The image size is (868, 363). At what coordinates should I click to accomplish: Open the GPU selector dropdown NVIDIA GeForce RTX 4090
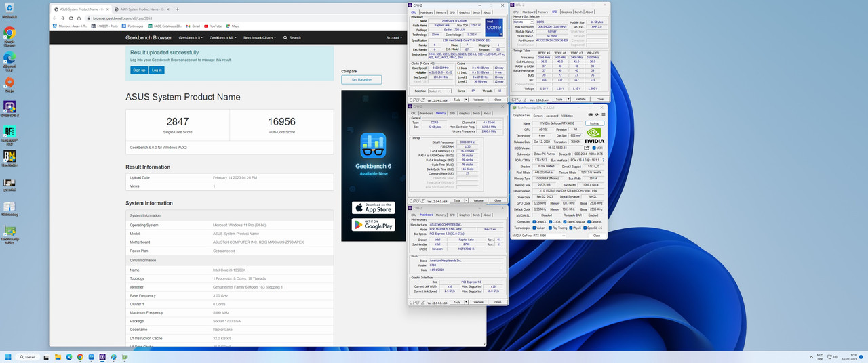538,235
